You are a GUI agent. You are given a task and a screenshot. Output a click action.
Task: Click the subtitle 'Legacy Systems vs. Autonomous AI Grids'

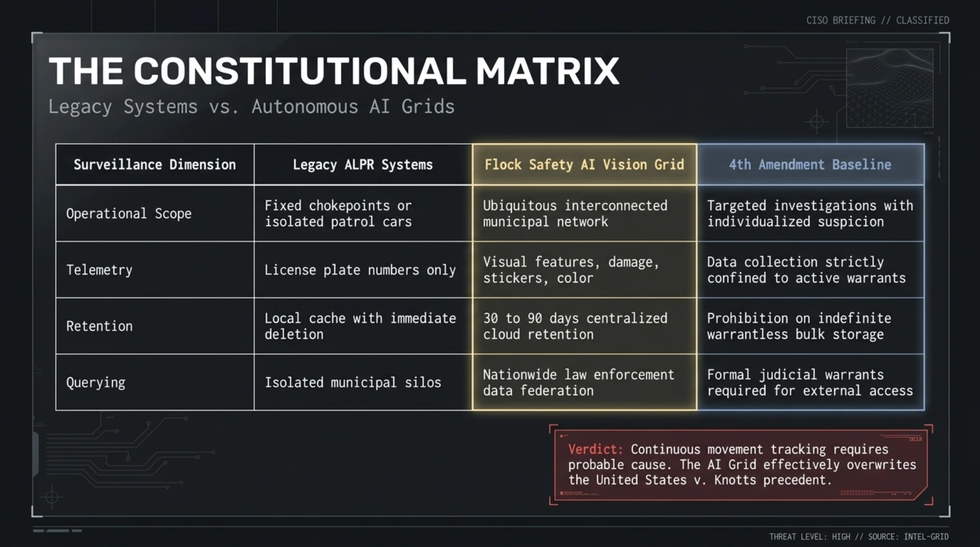click(x=251, y=107)
